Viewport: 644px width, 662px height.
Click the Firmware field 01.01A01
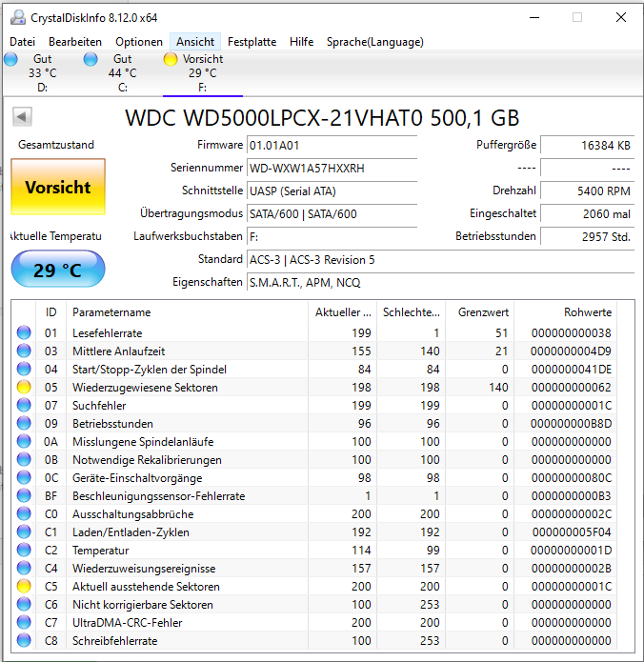pyautogui.click(x=332, y=145)
